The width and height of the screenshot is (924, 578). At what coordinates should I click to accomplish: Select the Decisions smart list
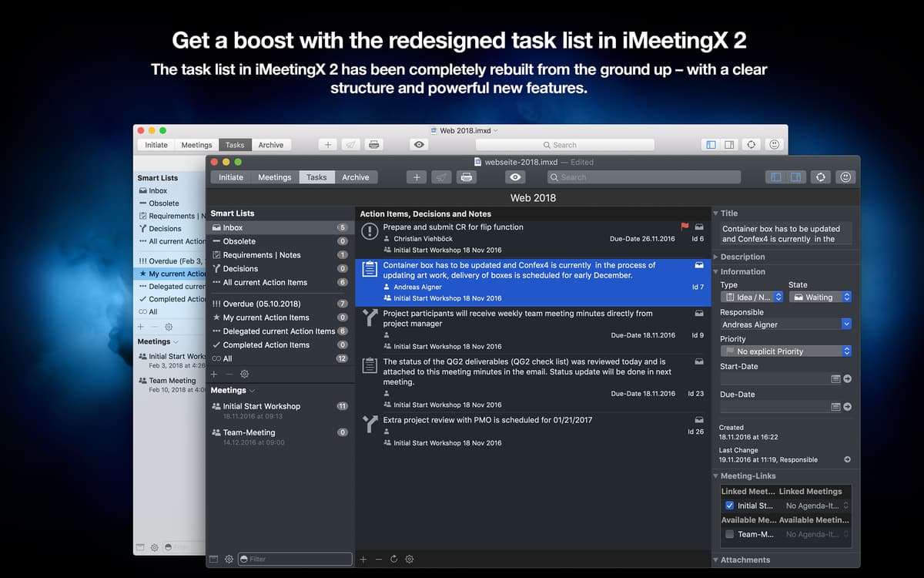240,269
